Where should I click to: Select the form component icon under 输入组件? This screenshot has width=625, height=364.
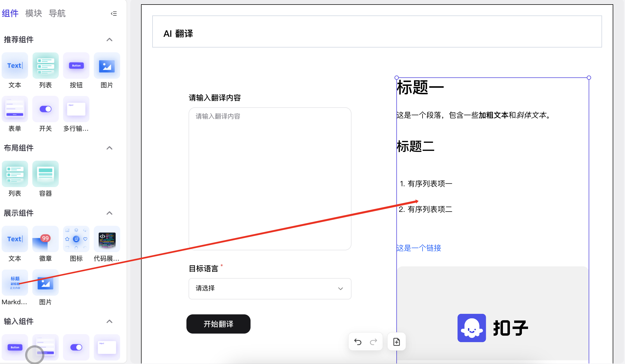45,347
